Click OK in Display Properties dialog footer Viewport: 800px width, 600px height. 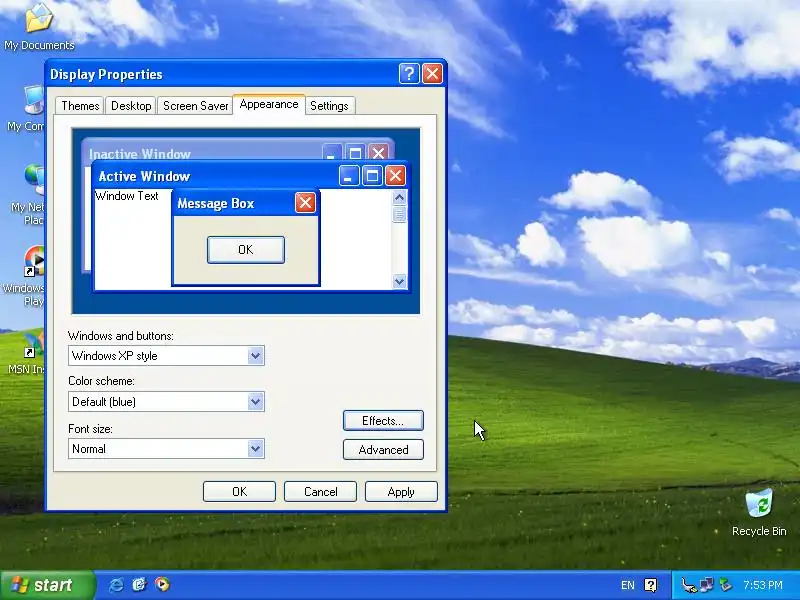(x=239, y=491)
